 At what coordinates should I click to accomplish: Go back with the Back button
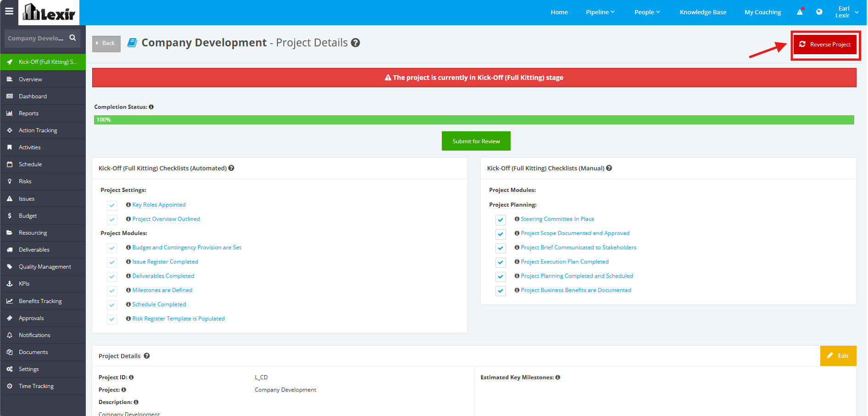tap(106, 44)
